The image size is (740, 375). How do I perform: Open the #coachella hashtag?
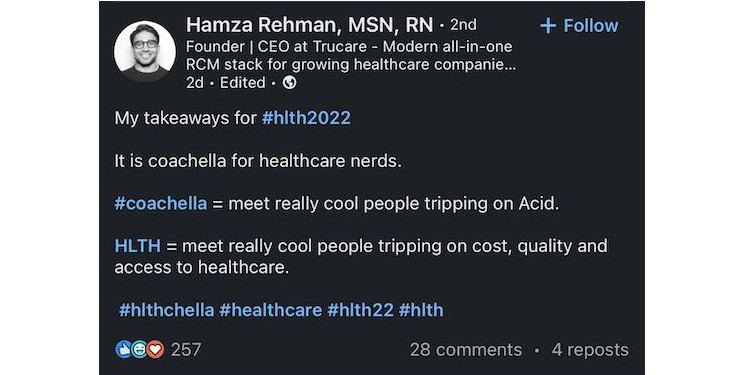[x=160, y=203]
